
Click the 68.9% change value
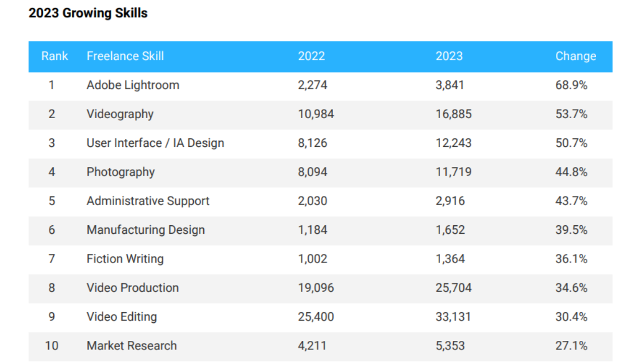[572, 85]
